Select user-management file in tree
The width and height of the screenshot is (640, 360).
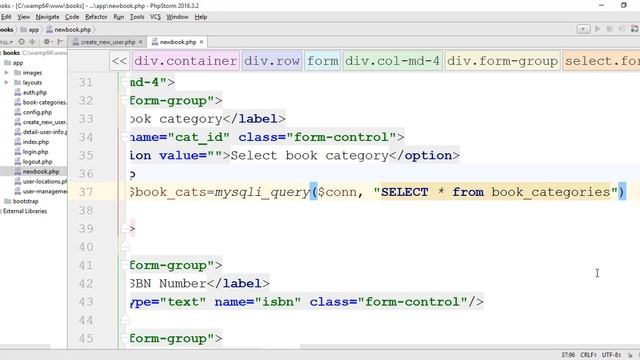[40, 191]
